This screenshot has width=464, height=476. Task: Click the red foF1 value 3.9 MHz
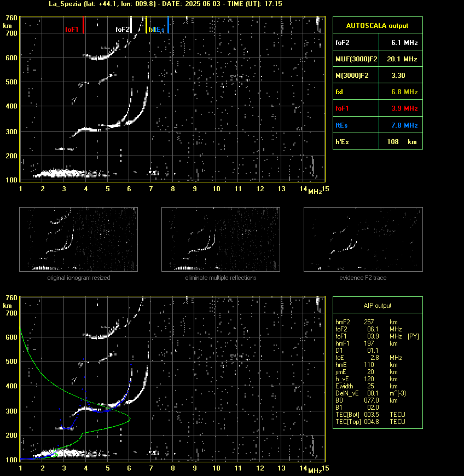click(x=404, y=108)
